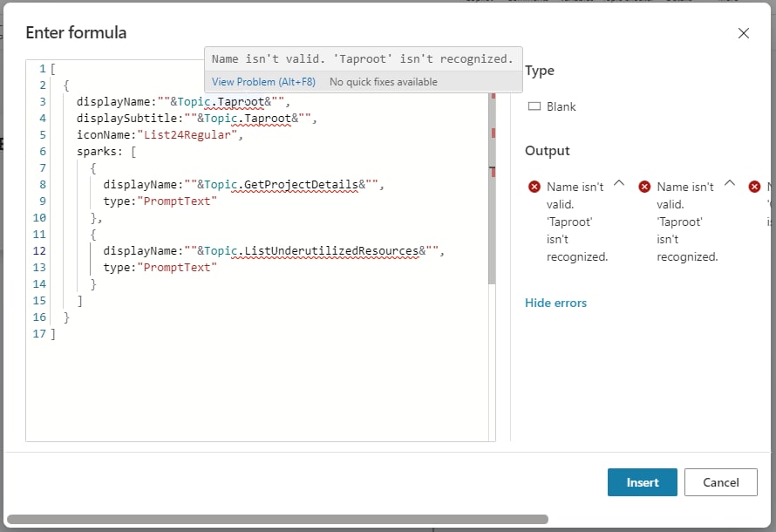Screen dimensions: 776x532
Task: Click the Blank type icon
Action: click(534, 106)
